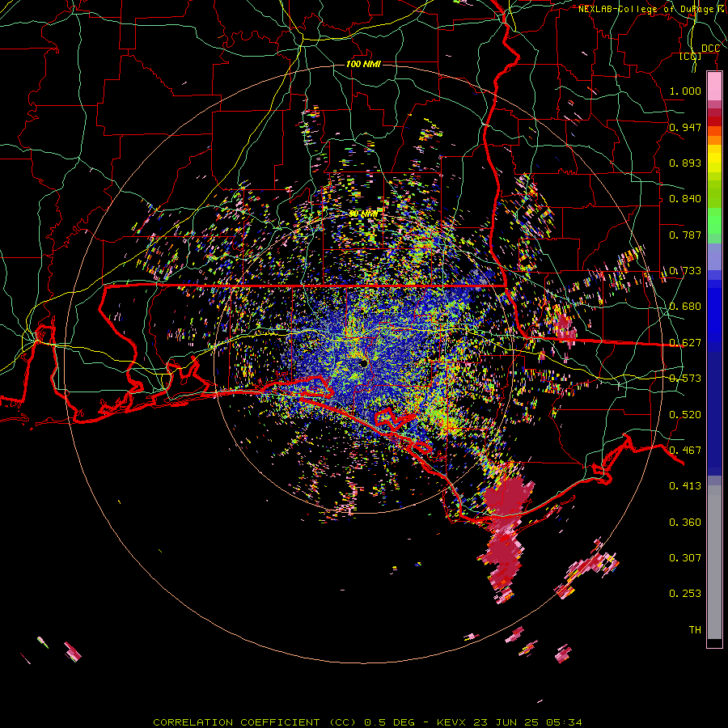
Task: Select the 0.253 legend value
Action: click(685, 594)
